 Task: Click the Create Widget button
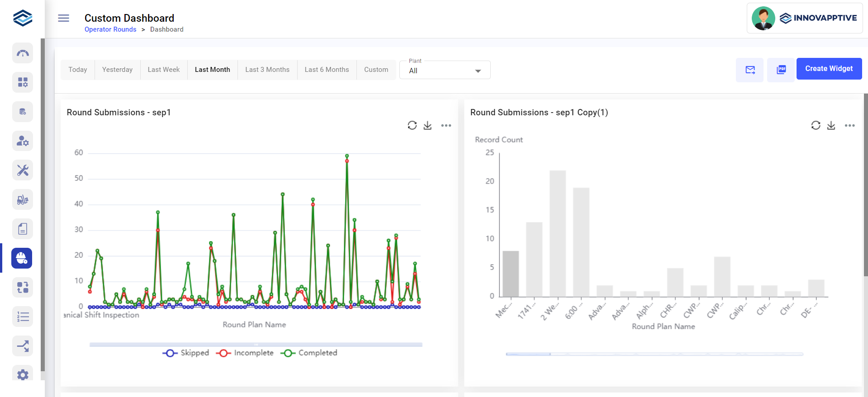tap(829, 69)
